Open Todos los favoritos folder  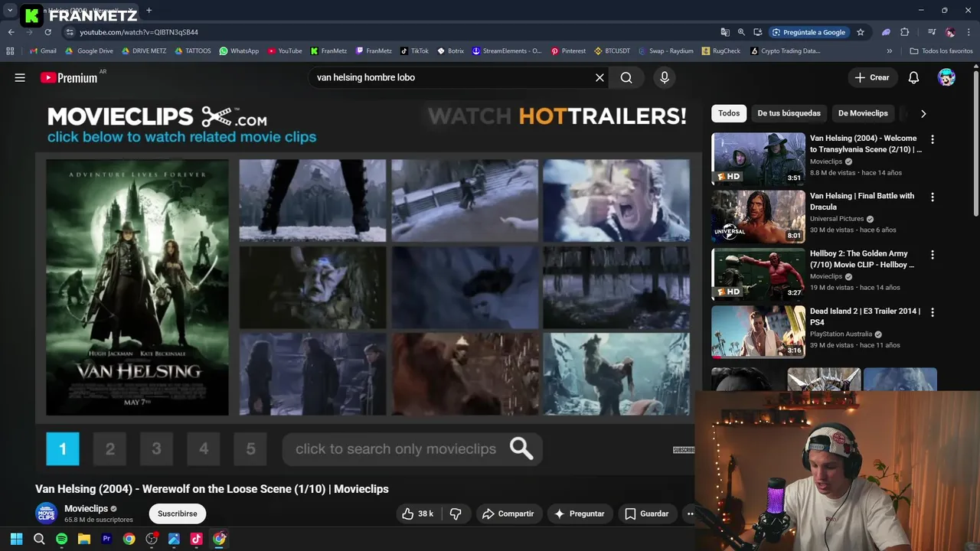[x=941, y=51]
